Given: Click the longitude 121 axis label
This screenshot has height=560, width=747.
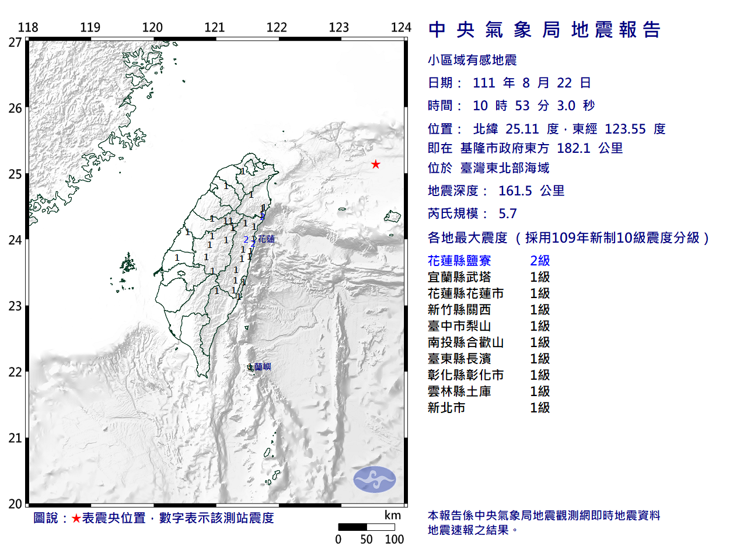Looking at the screenshot, I should [x=214, y=27].
